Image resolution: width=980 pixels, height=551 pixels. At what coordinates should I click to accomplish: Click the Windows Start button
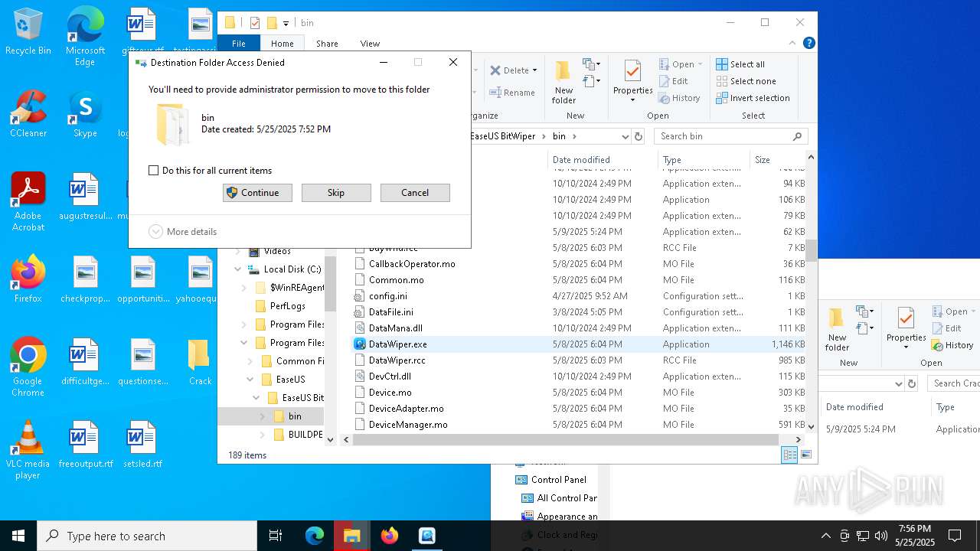coord(18,536)
